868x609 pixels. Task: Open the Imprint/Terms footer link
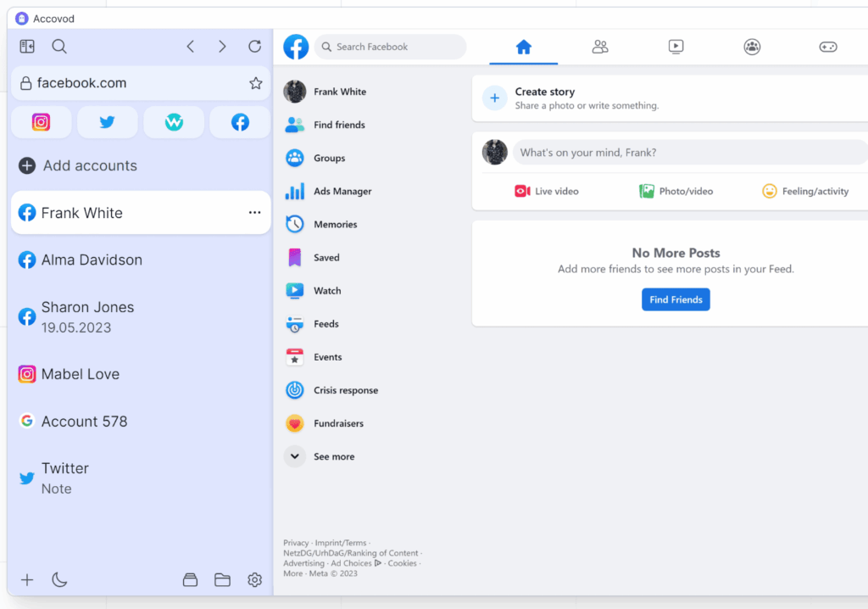341,543
